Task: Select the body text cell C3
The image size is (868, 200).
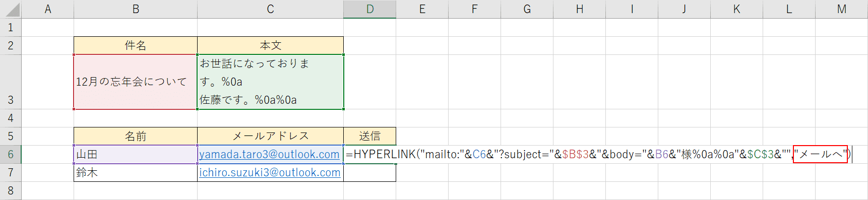Action: tap(271, 82)
